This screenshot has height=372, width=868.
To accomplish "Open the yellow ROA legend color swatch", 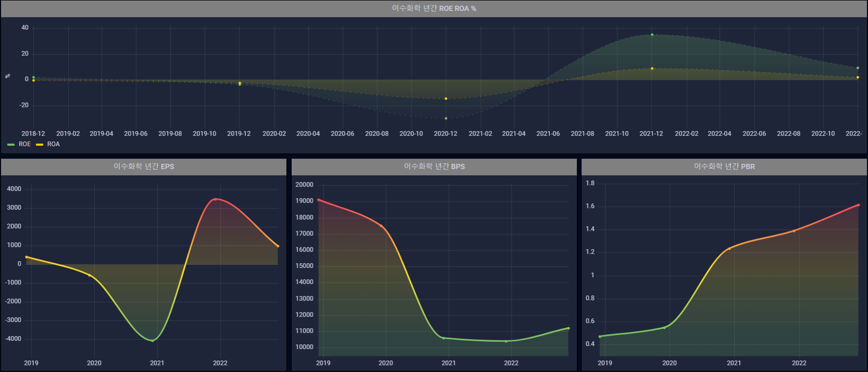I will coord(40,144).
